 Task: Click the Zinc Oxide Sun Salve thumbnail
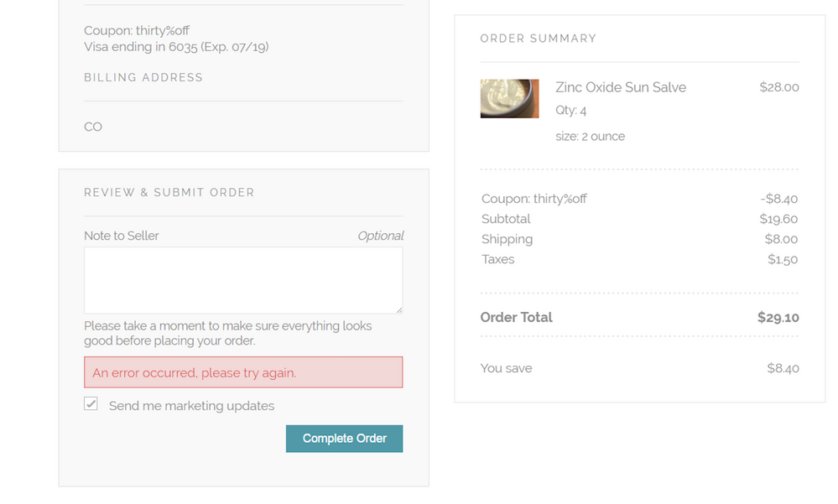(x=509, y=99)
